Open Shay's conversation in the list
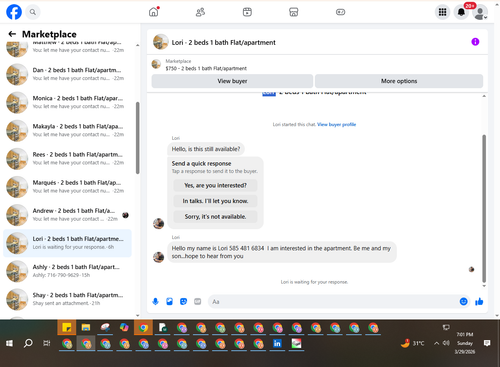Screen dimensions: 500x367 pyautogui.click(x=67, y=299)
